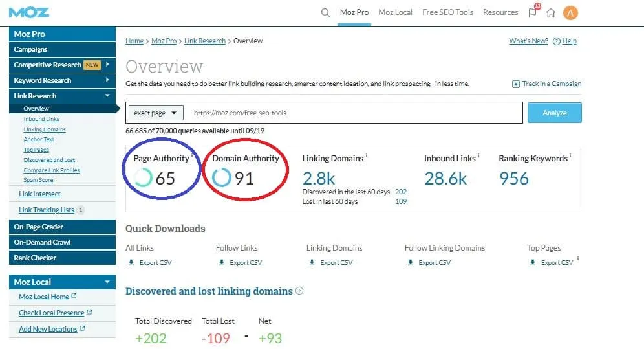Click info icon next to Linking Domains metric
644x349 pixels.
(x=367, y=156)
